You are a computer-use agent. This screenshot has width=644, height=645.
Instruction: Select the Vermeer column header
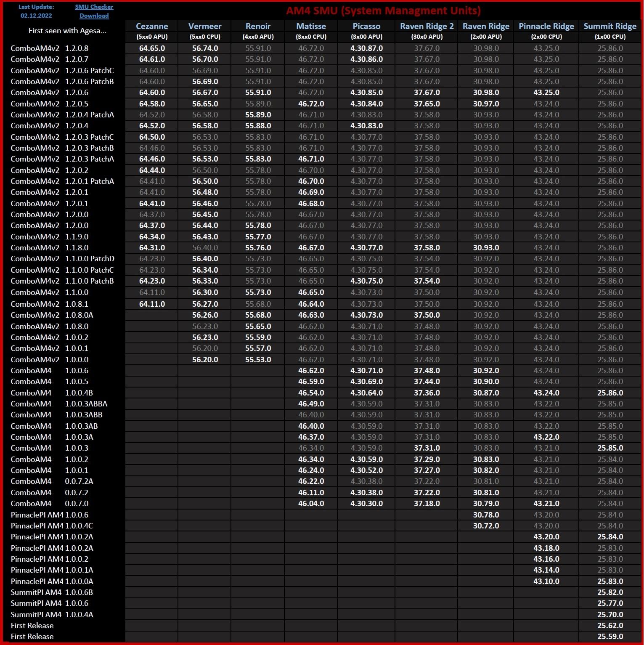(205, 26)
